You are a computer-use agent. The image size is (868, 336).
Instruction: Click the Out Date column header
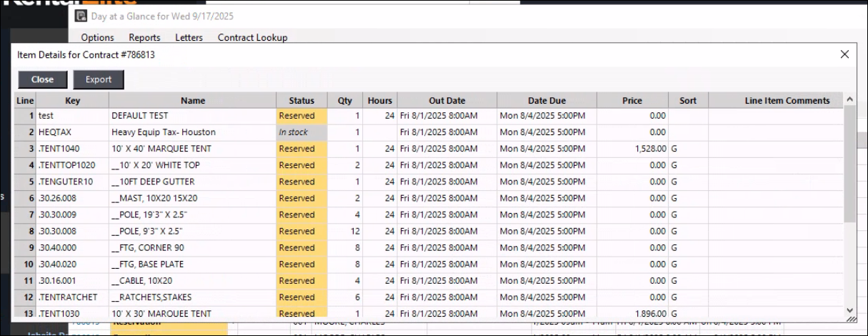pyautogui.click(x=447, y=101)
